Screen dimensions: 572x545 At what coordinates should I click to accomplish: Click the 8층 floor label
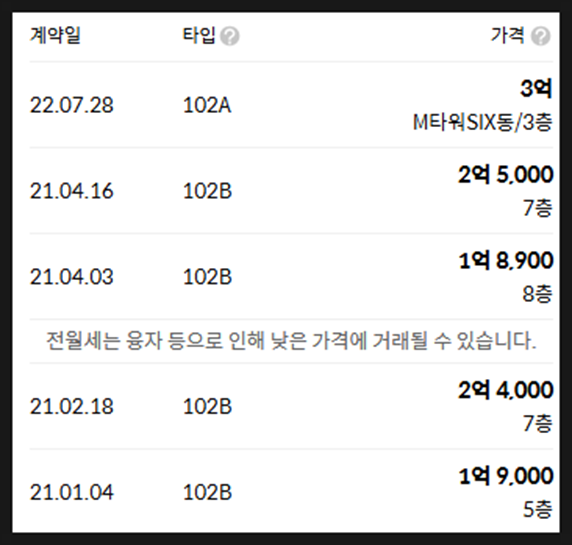tap(537, 294)
